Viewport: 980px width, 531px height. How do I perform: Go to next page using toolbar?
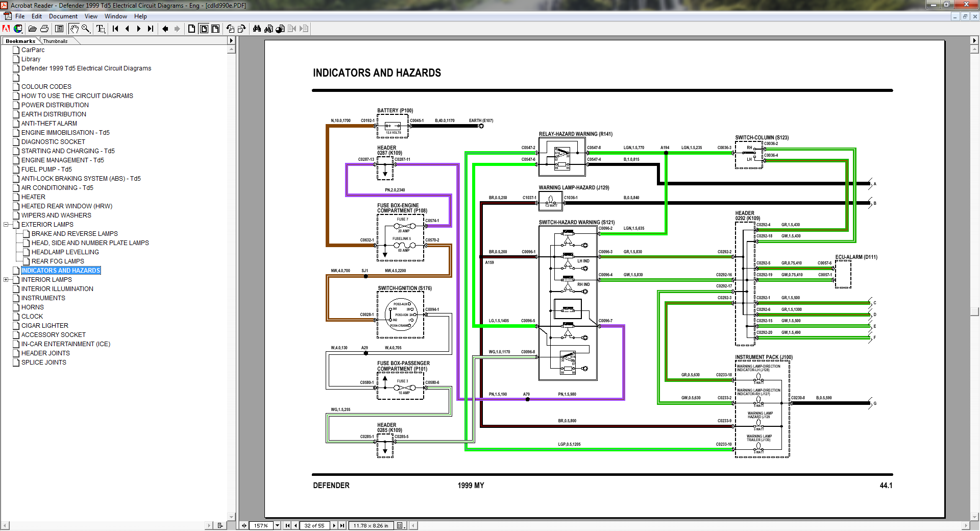(x=139, y=29)
